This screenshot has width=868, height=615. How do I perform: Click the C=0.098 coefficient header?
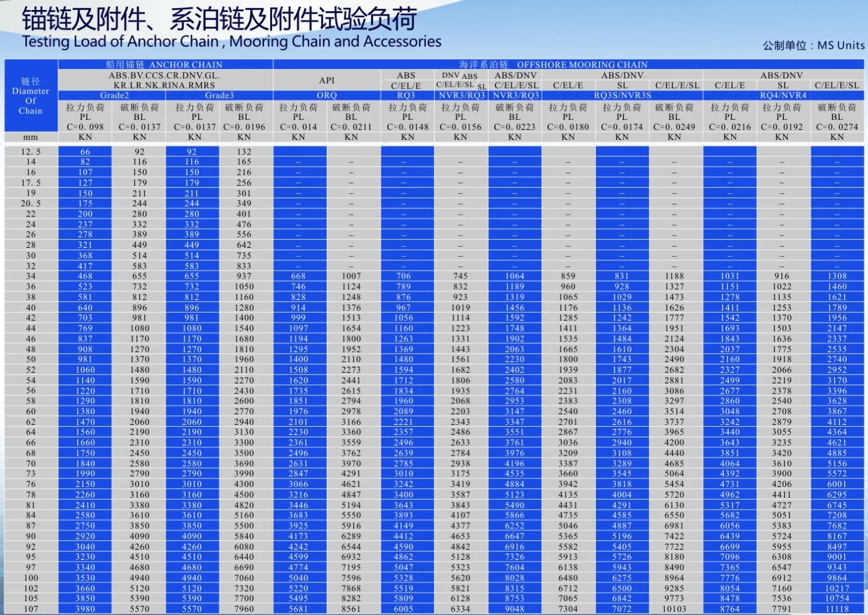pos(85,127)
